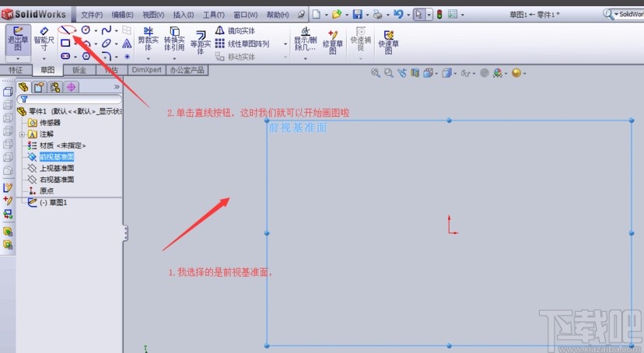Open the 插入(I) menu
The height and width of the screenshot is (353, 644).
tap(184, 15)
